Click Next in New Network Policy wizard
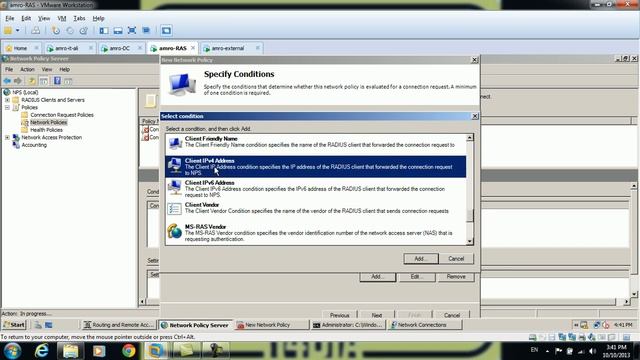This screenshot has height=360, width=640. pyautogui.click(x=377, y=315)
